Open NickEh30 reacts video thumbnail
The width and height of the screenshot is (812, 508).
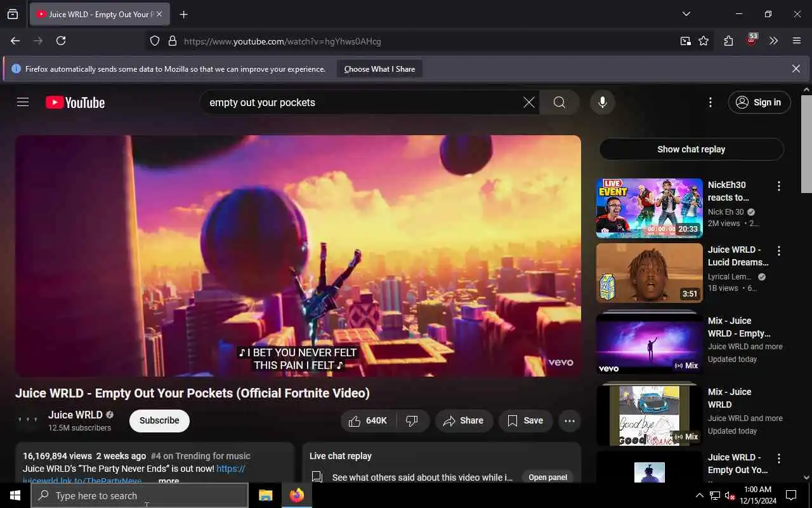[x=649, y=208]
